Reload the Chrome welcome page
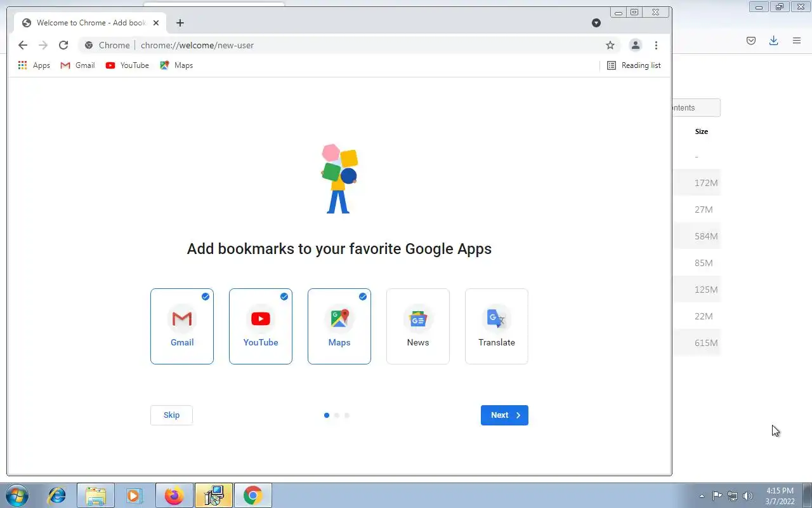 click(63, 45)
